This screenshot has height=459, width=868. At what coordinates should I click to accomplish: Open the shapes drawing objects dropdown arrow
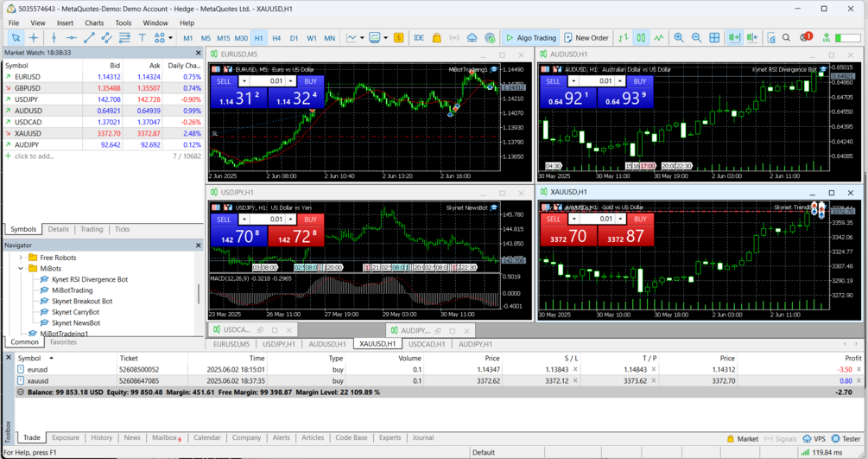pyautogui.click(x=170, y=38)
